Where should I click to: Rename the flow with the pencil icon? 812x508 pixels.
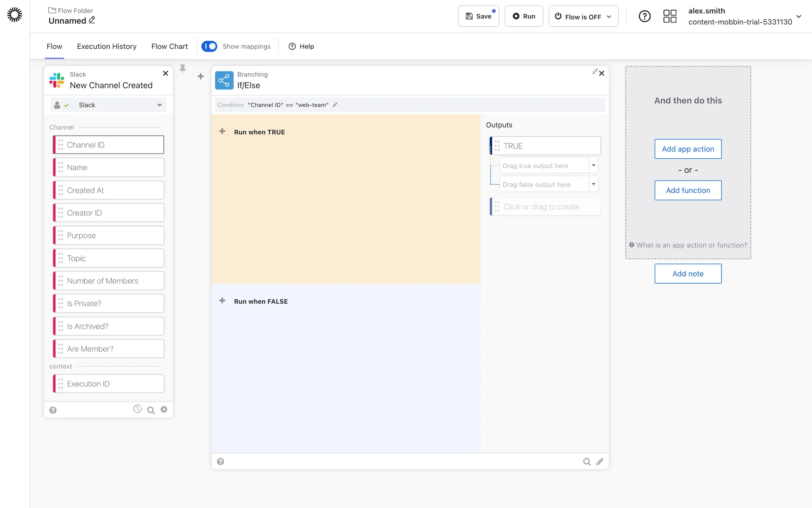click(92, 20)
